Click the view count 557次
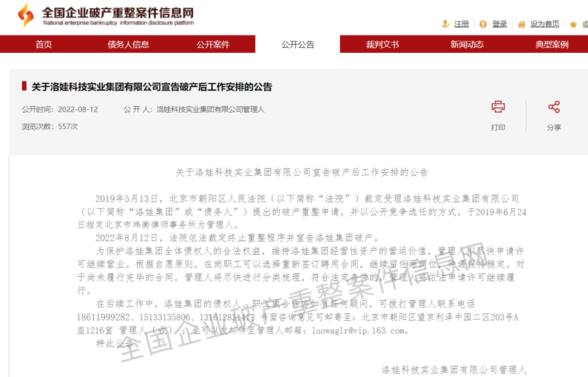This screenshot has height=377, width=588. 68,127
